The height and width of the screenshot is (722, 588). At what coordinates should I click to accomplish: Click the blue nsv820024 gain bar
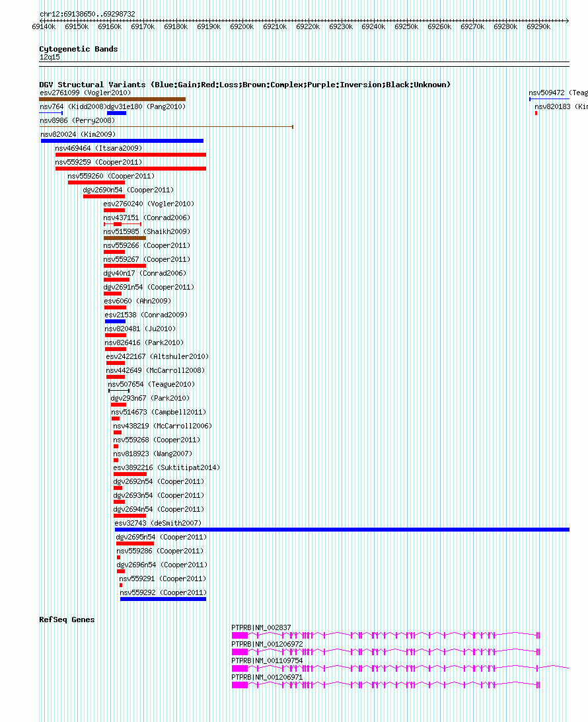[x=122, y=141]
